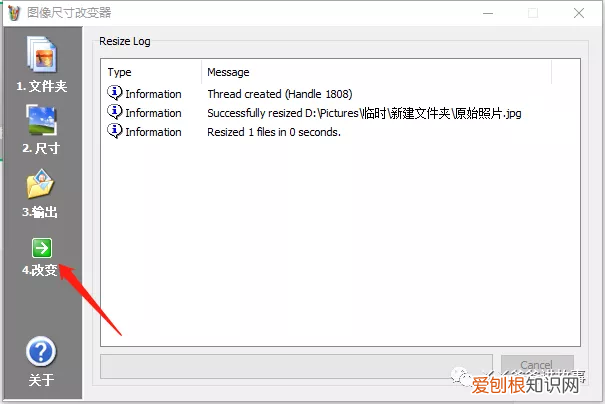The width and height of the screenshot is (605, 404).
Task: Open the 1. 文件夹 folder step icon
Action: click(x=42, y=54)
